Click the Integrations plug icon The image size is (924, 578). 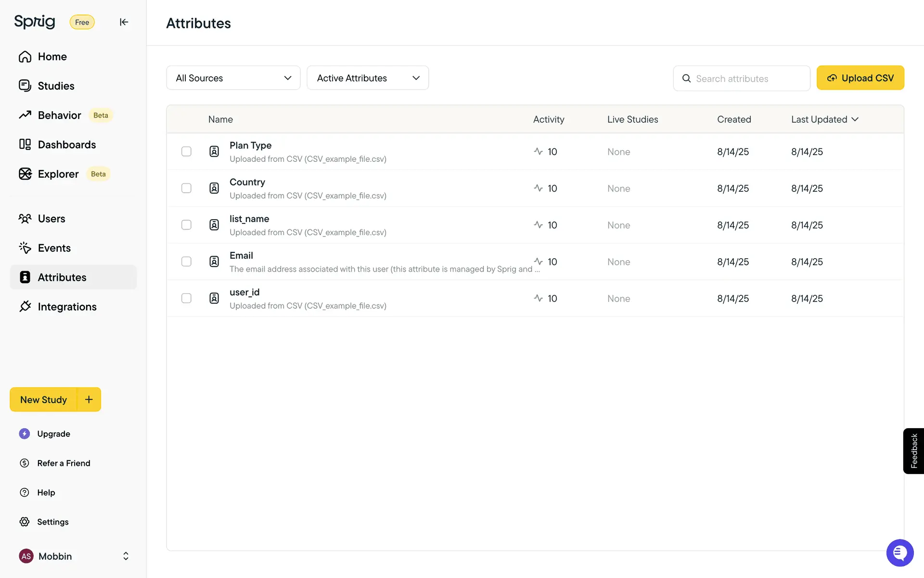(x=25, y=307)
